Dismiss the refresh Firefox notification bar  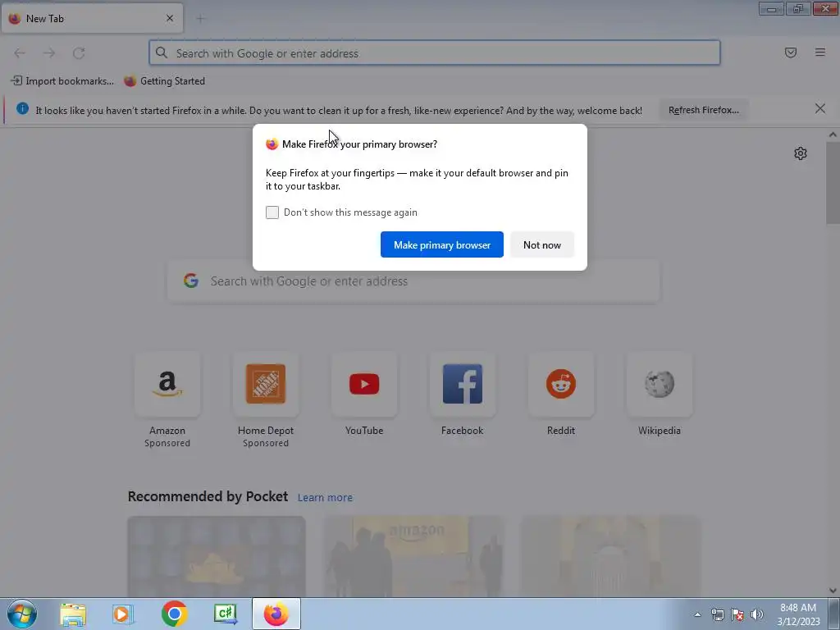pos(820,109)
